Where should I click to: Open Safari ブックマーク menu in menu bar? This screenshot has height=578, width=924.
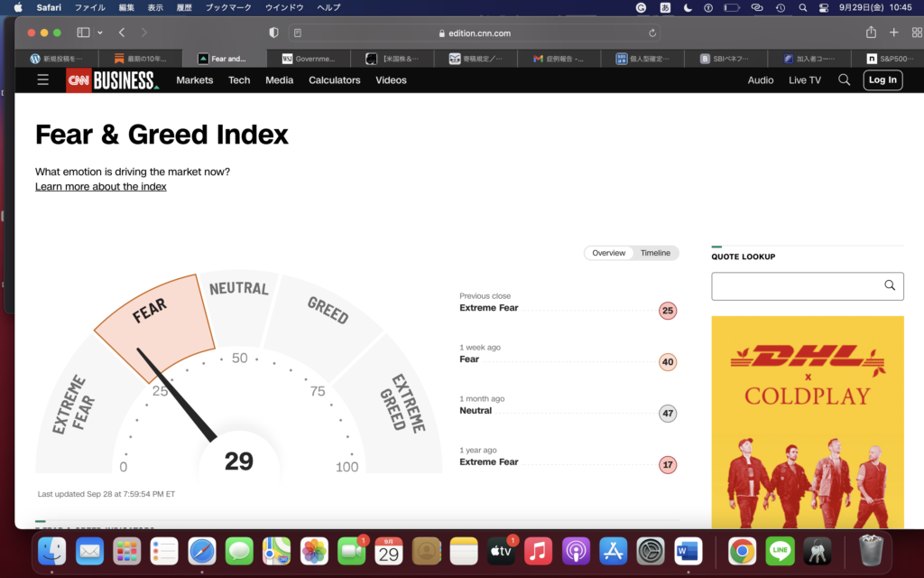[226, 7]
